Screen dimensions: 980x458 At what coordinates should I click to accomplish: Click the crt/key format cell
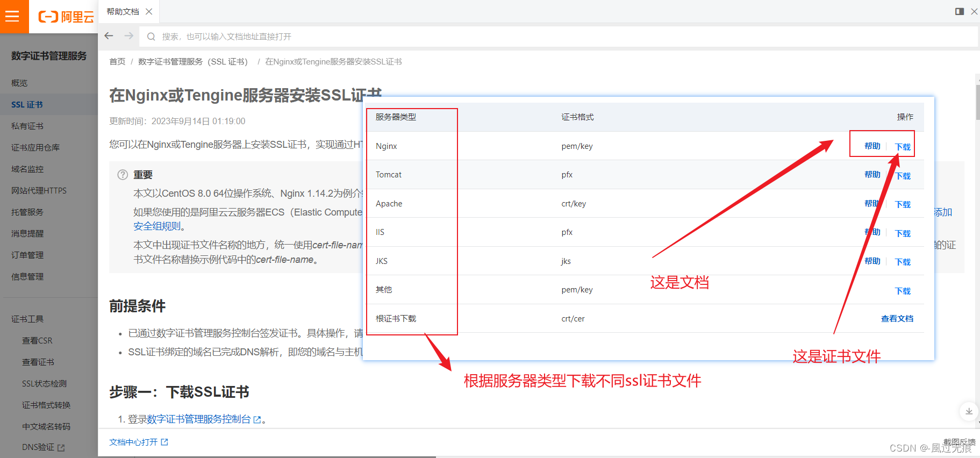(574, 204)
